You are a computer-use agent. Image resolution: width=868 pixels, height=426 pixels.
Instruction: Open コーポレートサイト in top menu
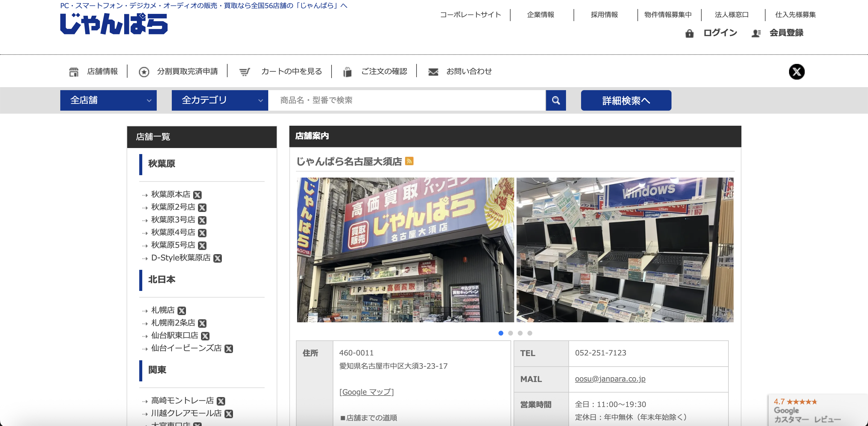470,14
